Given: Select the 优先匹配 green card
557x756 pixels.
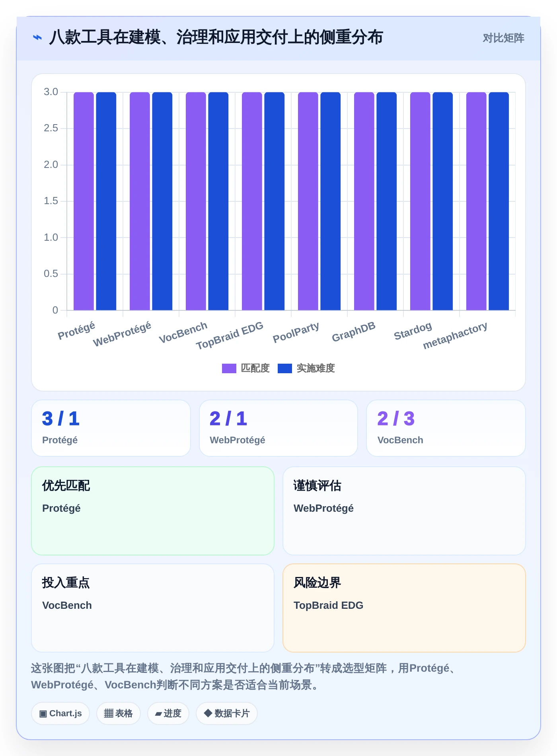Looking at the screenshot, I should [x=153, y=511].
